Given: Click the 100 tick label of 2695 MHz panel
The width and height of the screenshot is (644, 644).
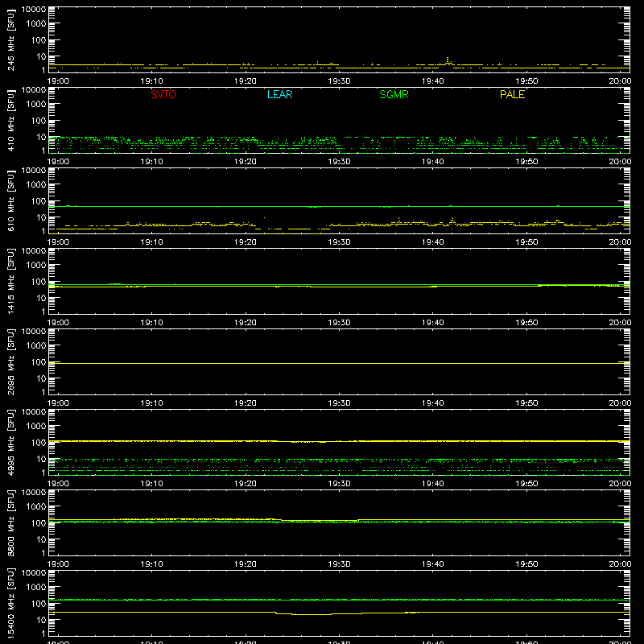Looking at the screenshot, I should coord(39,362).
